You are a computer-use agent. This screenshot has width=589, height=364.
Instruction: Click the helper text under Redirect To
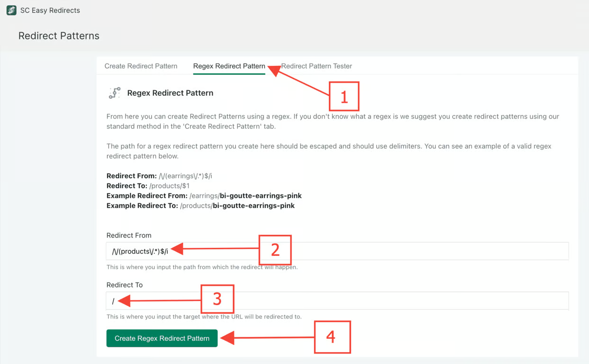pos(204,317)
